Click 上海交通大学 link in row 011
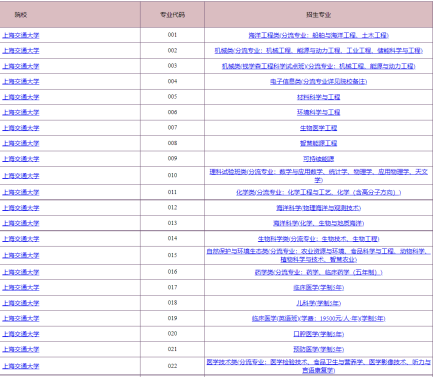433x377 pixels. pos(21,192)
